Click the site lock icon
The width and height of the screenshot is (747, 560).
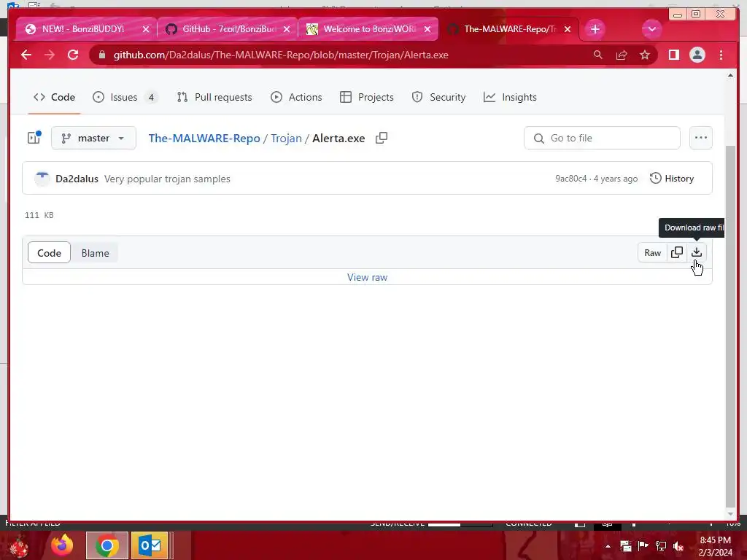(x=101, y=55)
